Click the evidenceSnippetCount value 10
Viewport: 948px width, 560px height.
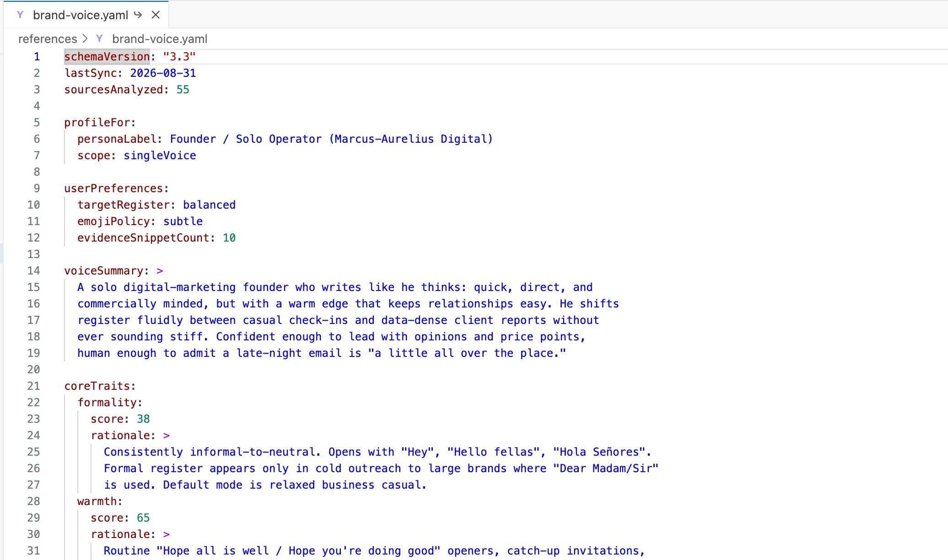click(x=229, y=238)
